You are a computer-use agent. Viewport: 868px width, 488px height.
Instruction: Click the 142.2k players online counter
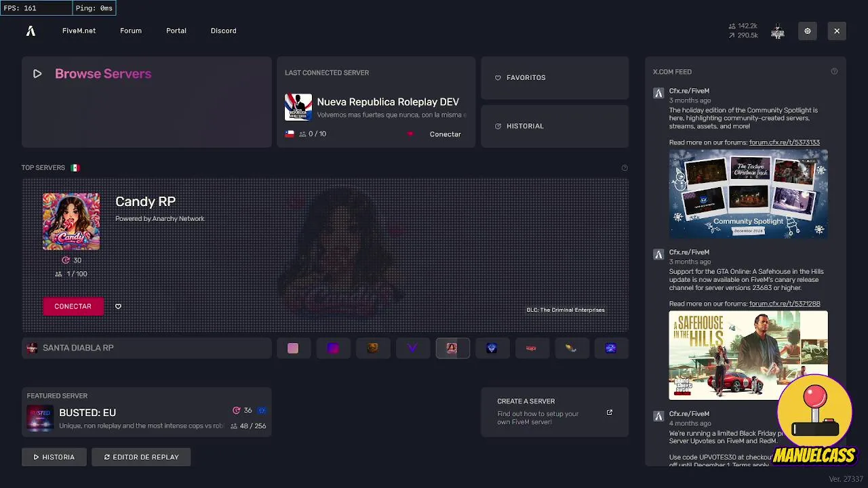click(x=743, y=26)
